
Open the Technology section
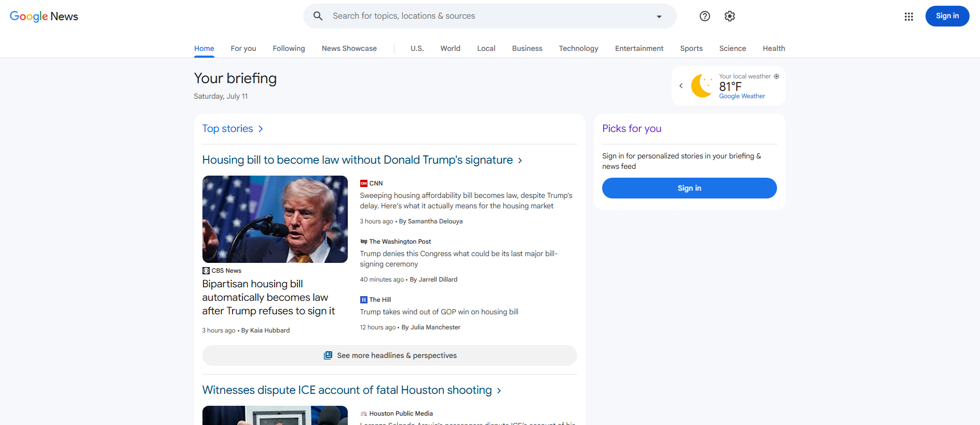579,48
